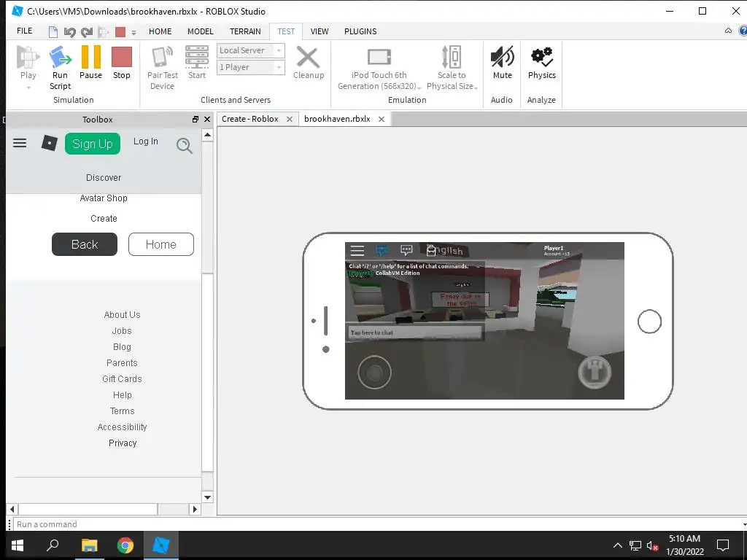Switch to the HOME ribbon tab
The width and height of the screenshot is (747, 560).
pyautogui.click(x=160, y=31)
